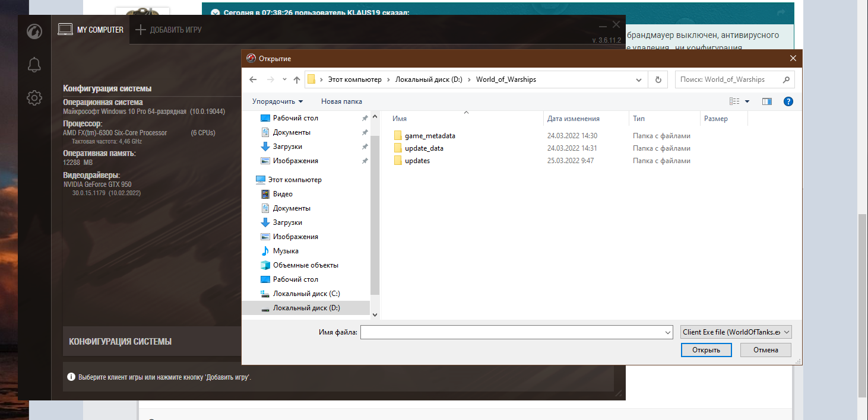Click the updates folder icon
Viewport: 868px width, 420px height.
(398, 161)
